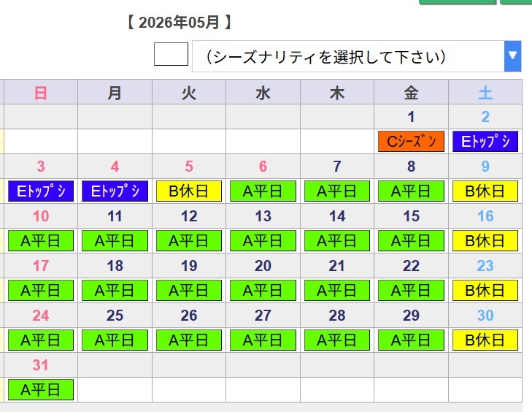532x412 pixels.
Task: Click the 土 (Saturday) column header
Action: tap(485, 92)
